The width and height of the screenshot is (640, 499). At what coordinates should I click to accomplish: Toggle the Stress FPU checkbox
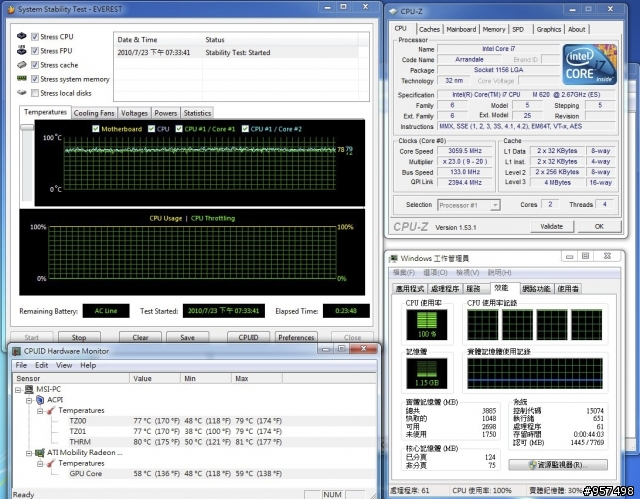point(35,51)
